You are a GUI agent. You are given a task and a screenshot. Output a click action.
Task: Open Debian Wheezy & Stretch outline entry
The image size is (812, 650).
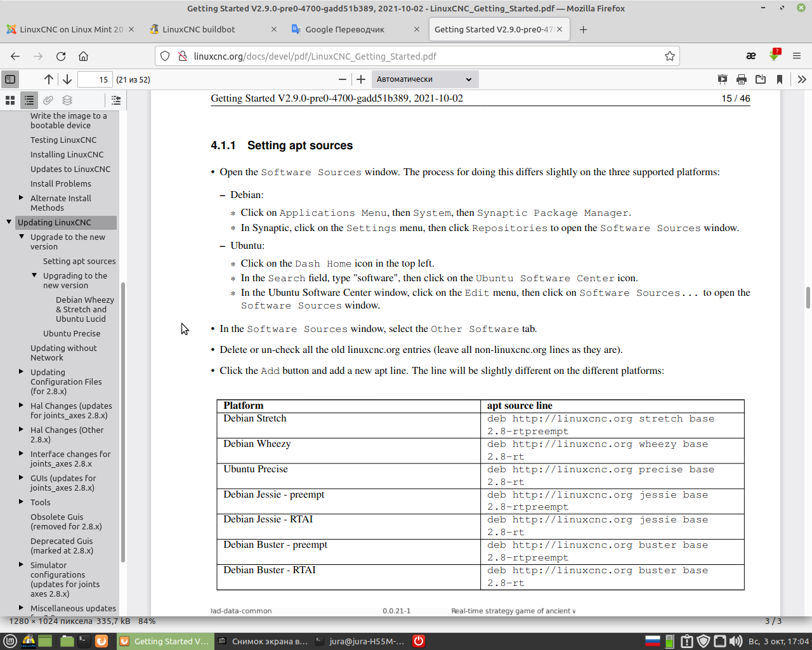[85, 310]
